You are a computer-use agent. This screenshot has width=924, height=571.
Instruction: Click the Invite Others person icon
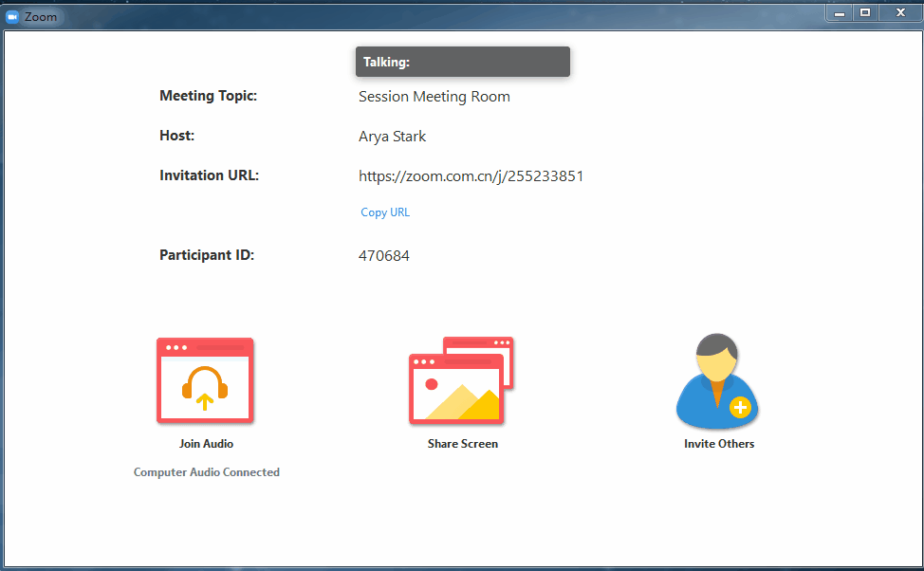pyautogui.click(x=717, y=380)
